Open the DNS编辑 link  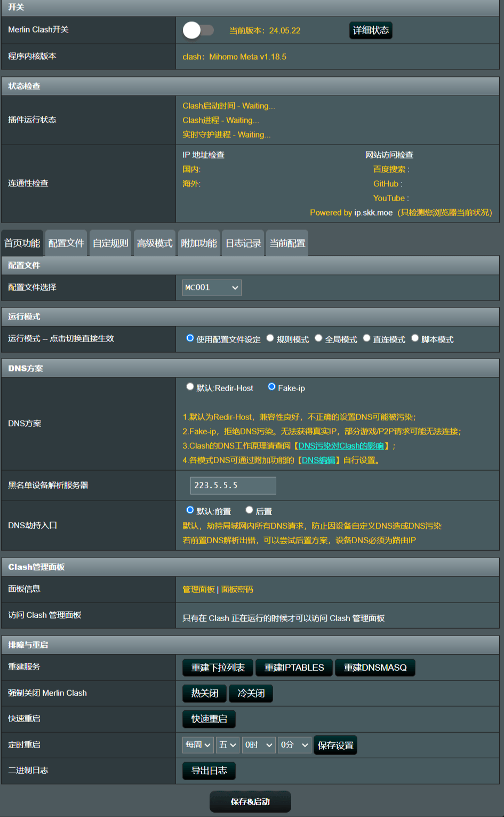(x=318, y=461)
